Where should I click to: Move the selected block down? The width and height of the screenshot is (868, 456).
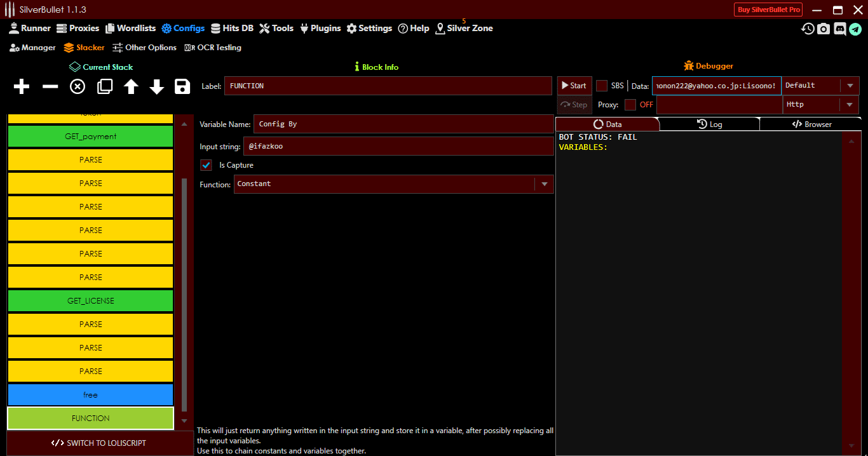[x=156, y=86]
